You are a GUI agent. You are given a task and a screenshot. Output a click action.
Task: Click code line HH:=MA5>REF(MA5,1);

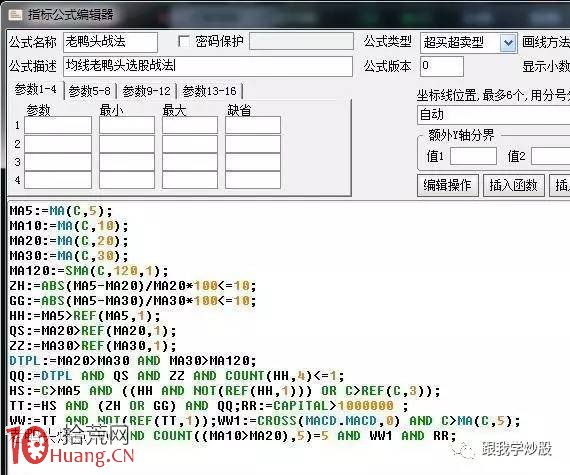[85, 315]
